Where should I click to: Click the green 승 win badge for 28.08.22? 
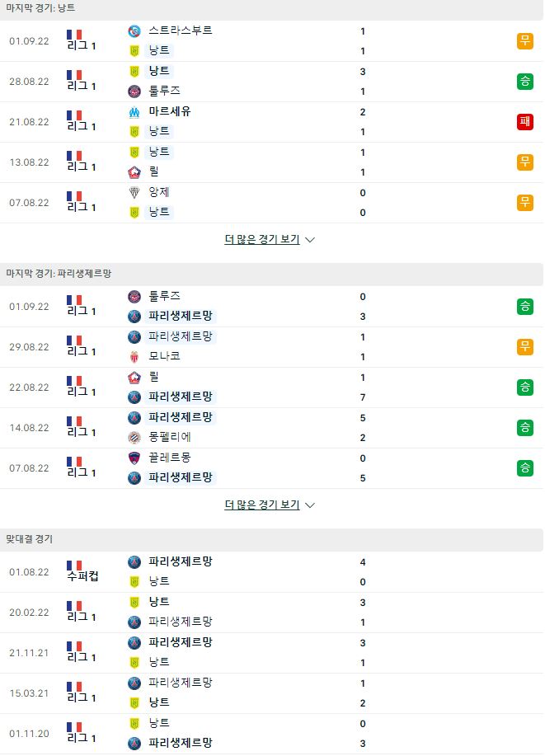tap(524, 82)
